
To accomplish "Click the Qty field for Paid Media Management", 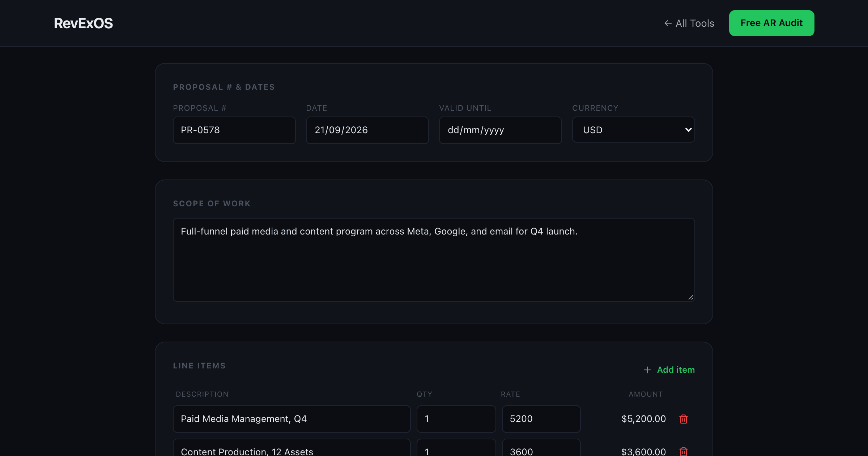I will (456, 419).
